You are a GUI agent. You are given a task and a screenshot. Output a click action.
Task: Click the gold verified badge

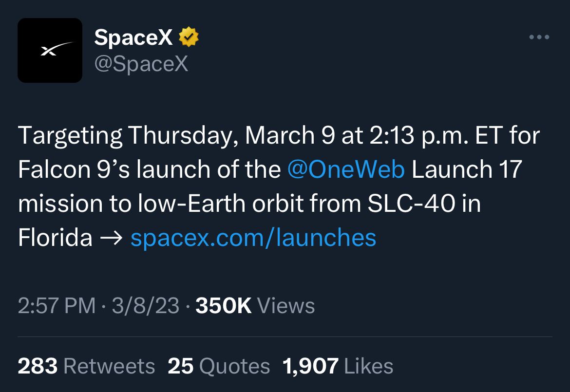tap(189, 37)
